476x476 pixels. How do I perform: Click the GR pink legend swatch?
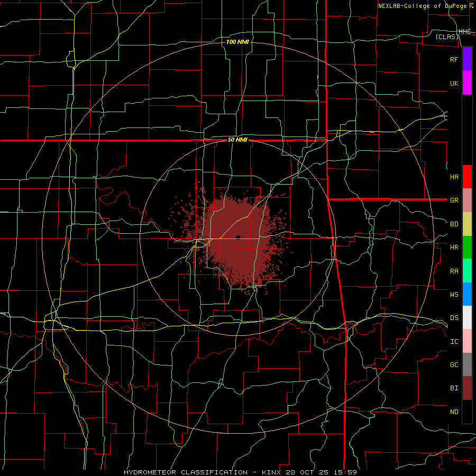click(467, 200)
